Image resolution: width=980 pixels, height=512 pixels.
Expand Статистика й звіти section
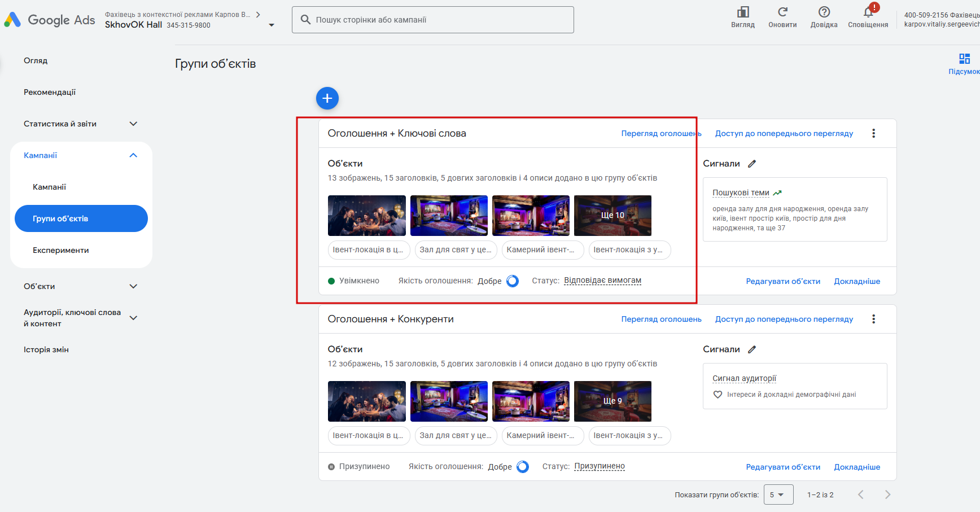pos(133,124)
